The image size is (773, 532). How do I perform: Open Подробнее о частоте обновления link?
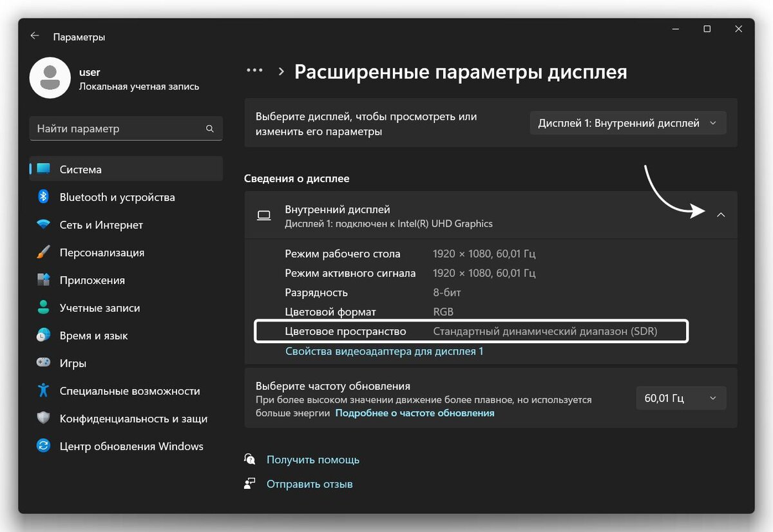tap(414, 413)
